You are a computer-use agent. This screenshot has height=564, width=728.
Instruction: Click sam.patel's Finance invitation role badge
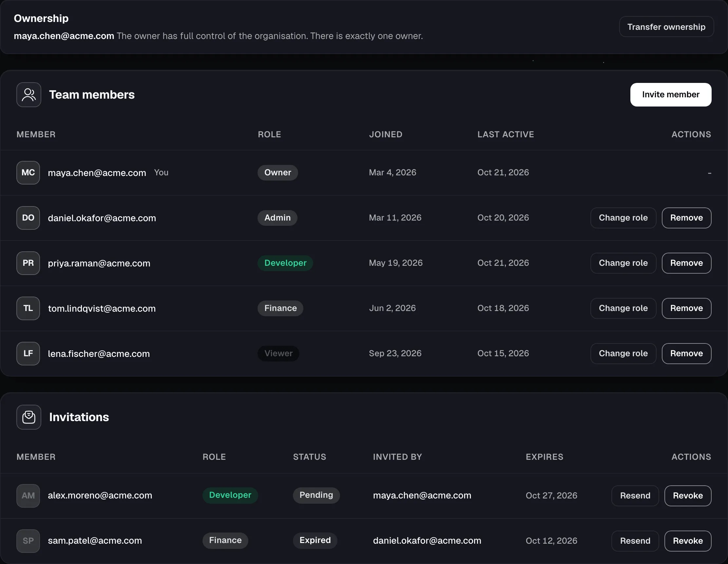(225, 541)
